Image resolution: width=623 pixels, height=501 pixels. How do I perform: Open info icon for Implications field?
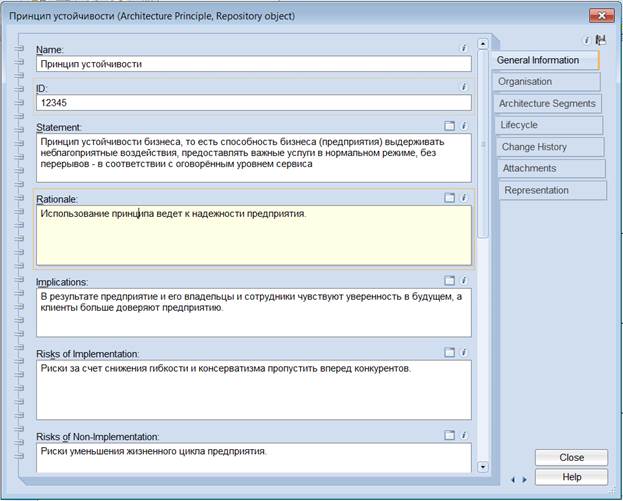pyautogui.click(x=463, y=280)
